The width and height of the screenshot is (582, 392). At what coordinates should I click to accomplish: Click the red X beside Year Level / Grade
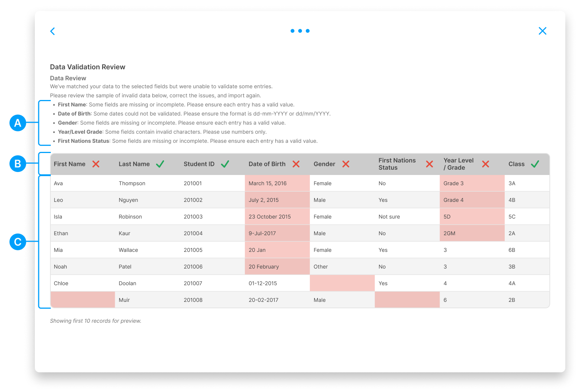(486, 164)
